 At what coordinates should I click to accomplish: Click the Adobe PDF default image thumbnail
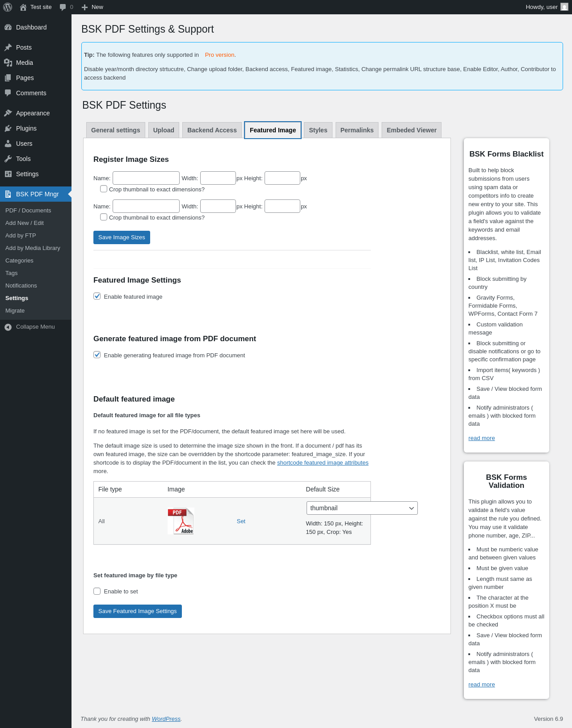click(x=181, y=521)
